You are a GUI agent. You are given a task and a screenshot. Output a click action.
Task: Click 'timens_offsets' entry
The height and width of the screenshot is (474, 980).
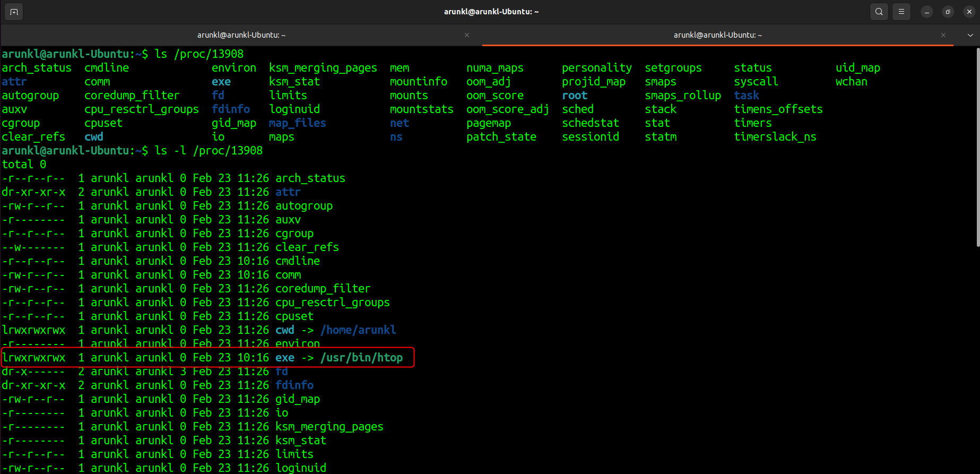(778, 109)
